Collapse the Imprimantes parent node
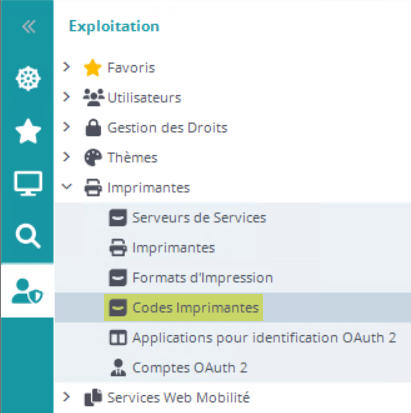Viewport: 411px width, 413px height. tap(67, 186)
